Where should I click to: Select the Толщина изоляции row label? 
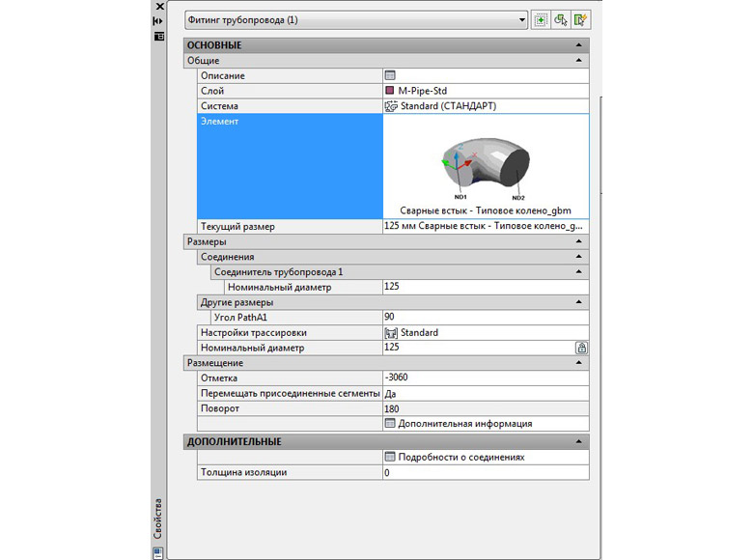point(290,472)
